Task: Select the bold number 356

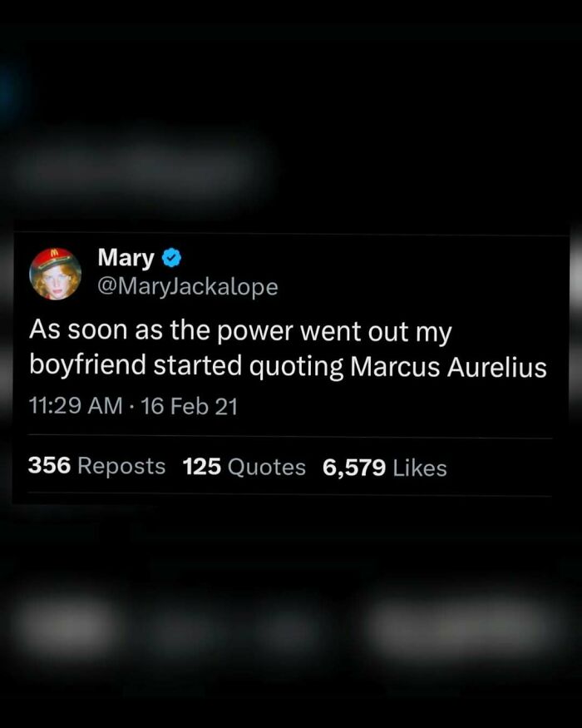Action: coord(49,465)
